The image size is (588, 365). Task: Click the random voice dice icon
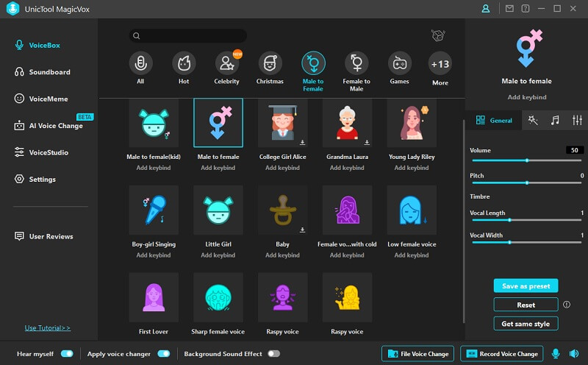coord(438,36)
